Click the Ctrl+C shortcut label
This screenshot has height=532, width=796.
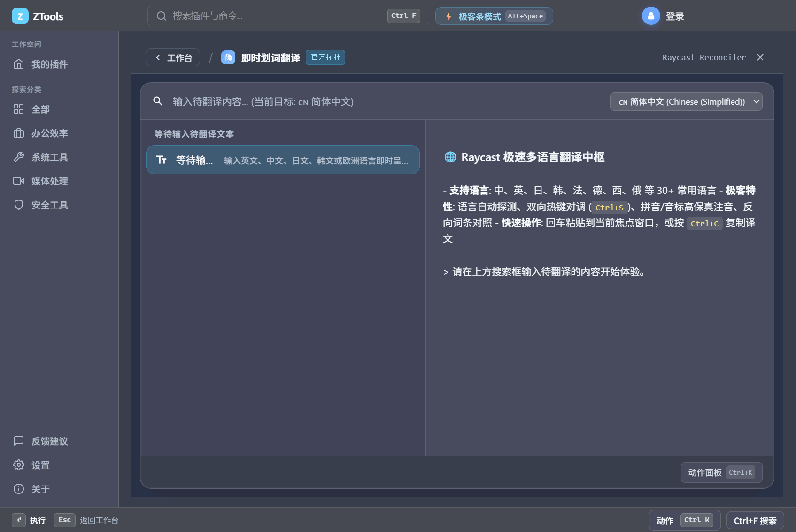coord(704,224)
